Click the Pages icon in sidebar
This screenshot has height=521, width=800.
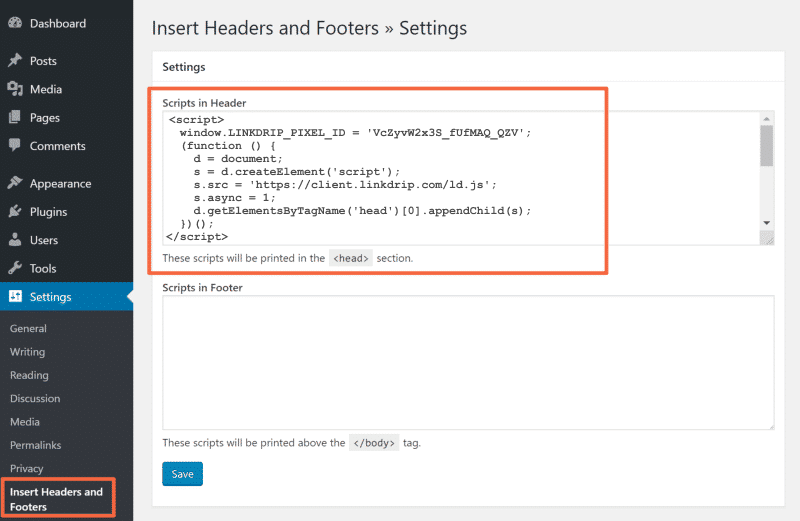pos(15,117)
